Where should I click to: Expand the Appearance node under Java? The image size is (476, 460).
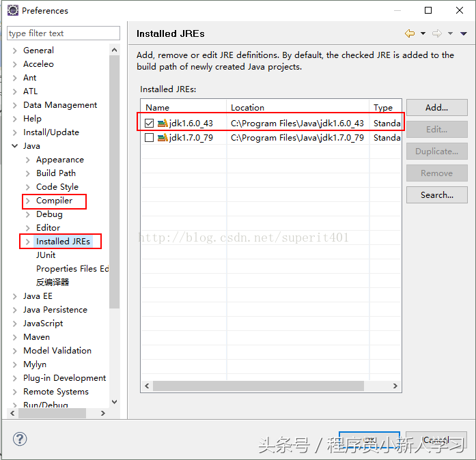(27, 160)
